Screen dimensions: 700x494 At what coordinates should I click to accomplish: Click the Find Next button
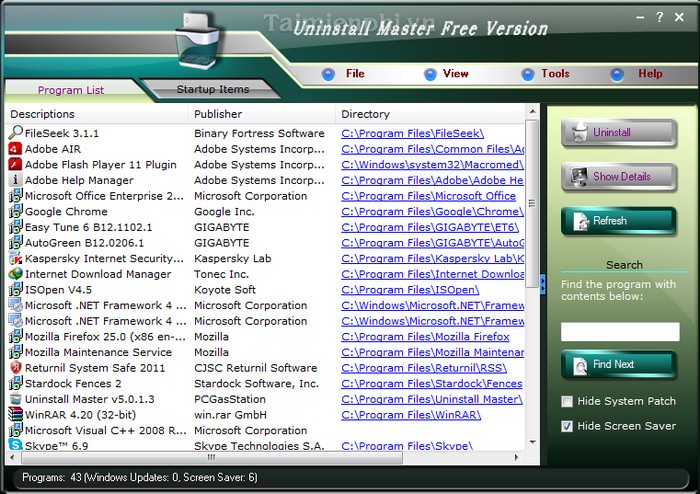619,365
